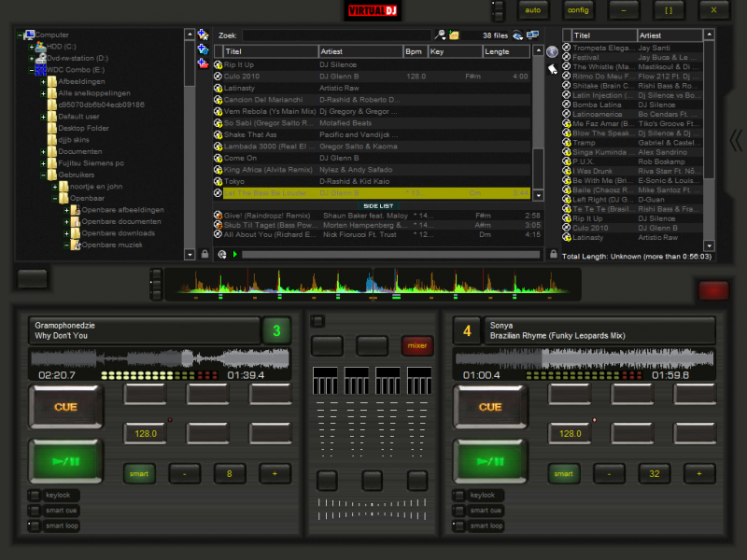Expand the Alle snelkoppelingen folder
Screen dimensions: 747x560
click(43, 93)
